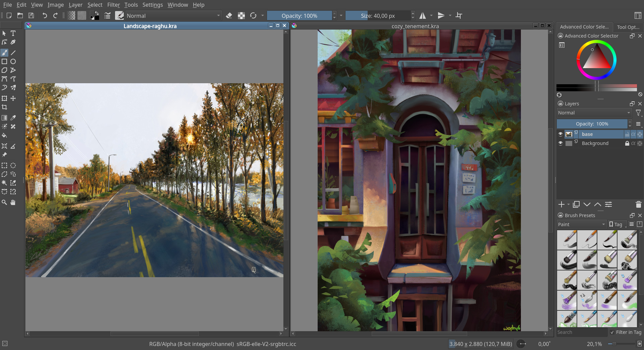Open the Paint brush preset tag dropdown

pyautogui.click(x=581, y=224)
